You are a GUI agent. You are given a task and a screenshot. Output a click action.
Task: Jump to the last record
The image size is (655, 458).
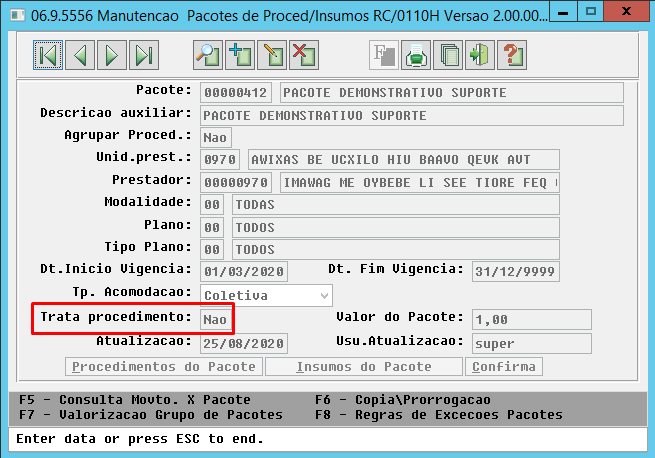[144, 55]
